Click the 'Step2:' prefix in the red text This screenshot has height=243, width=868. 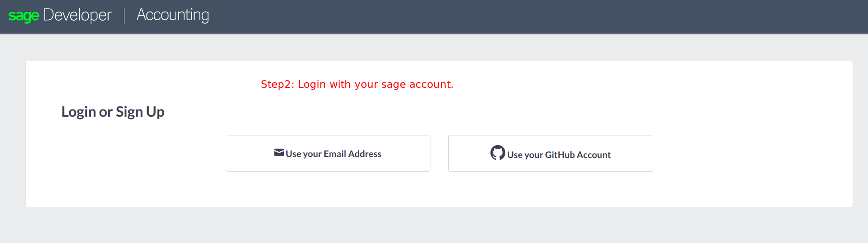[278, 85]
